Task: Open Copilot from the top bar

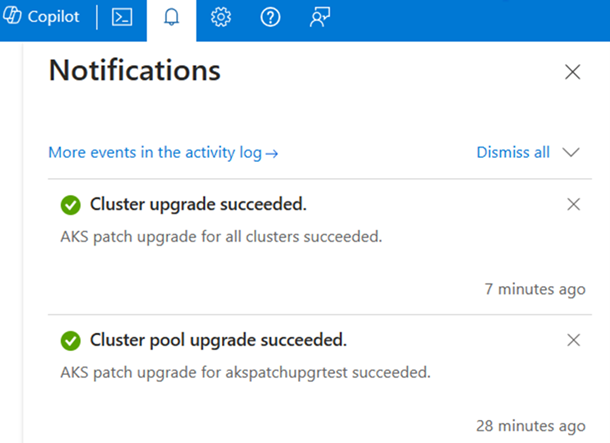Action: (x=42, y=19)
